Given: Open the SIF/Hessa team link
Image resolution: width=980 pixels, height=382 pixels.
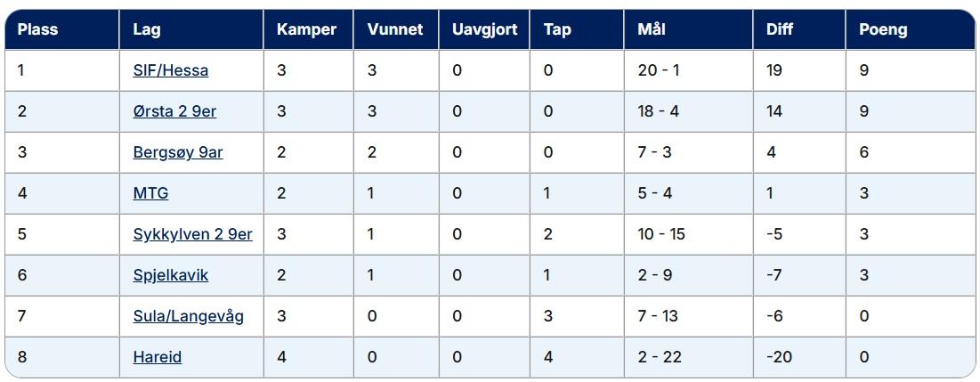Looking at the screenshot, I should coord(171,70).
